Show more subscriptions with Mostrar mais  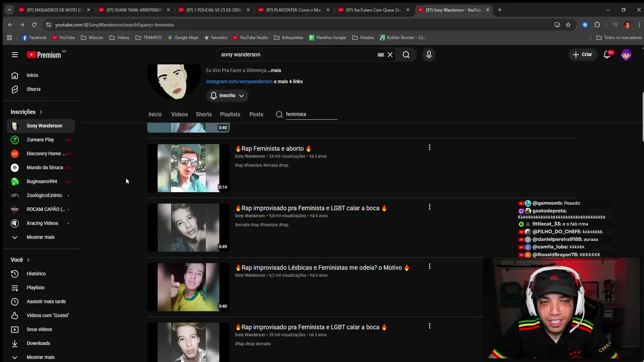[x=41, y=237]
